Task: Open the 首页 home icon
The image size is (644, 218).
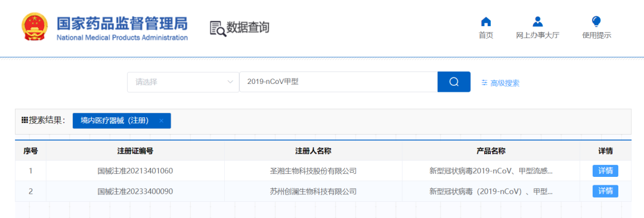Action: click(x=486, y=21)
